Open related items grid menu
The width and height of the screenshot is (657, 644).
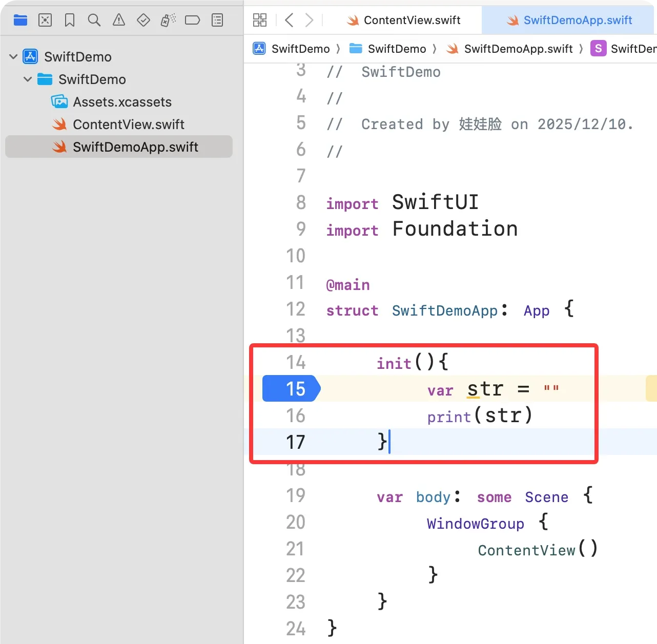260,20
